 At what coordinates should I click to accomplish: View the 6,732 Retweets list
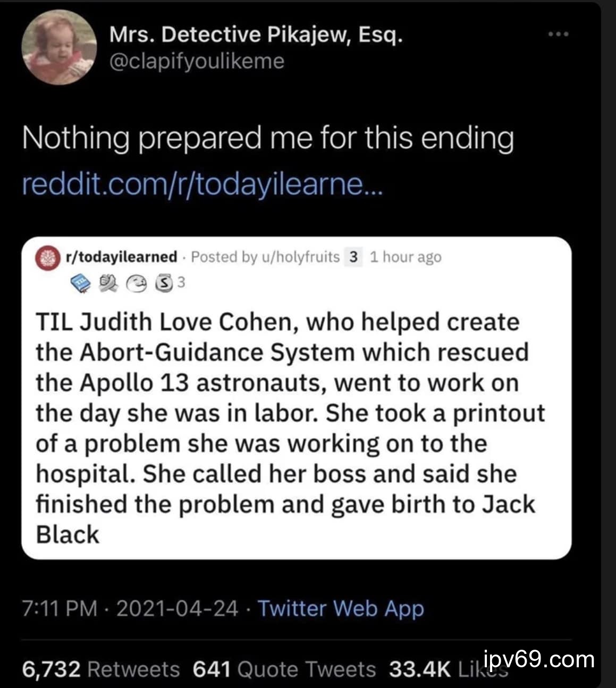coord(101,669)
